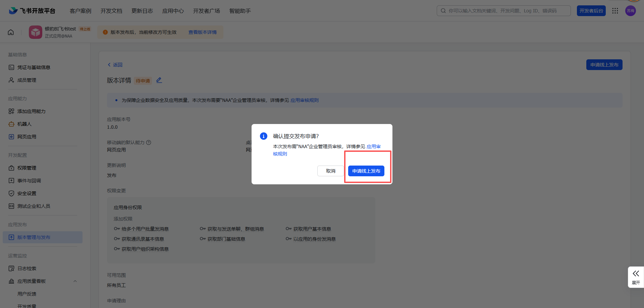Expand the 展开 side panel
Screen dimensions: 644x308
tap(636, 277)
